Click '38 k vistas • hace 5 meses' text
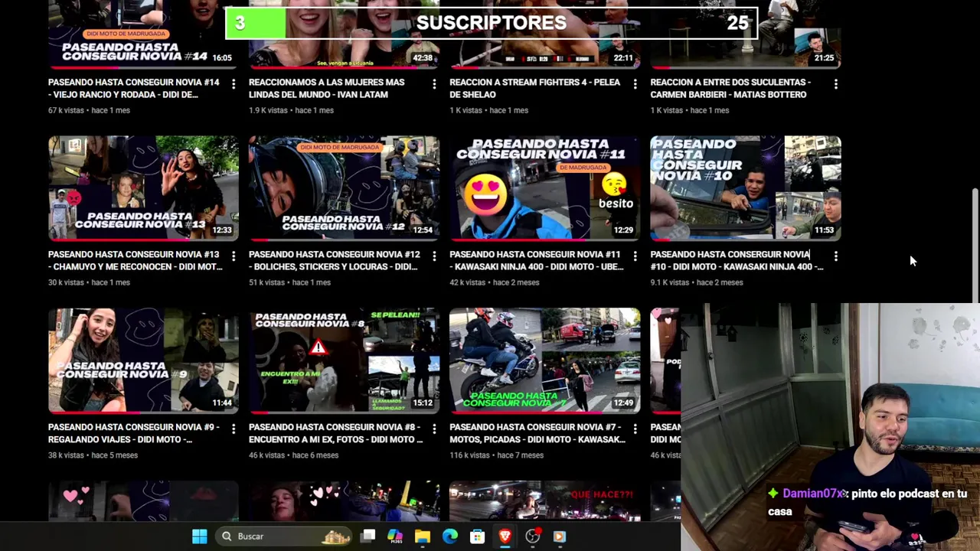 coord(93,455)
